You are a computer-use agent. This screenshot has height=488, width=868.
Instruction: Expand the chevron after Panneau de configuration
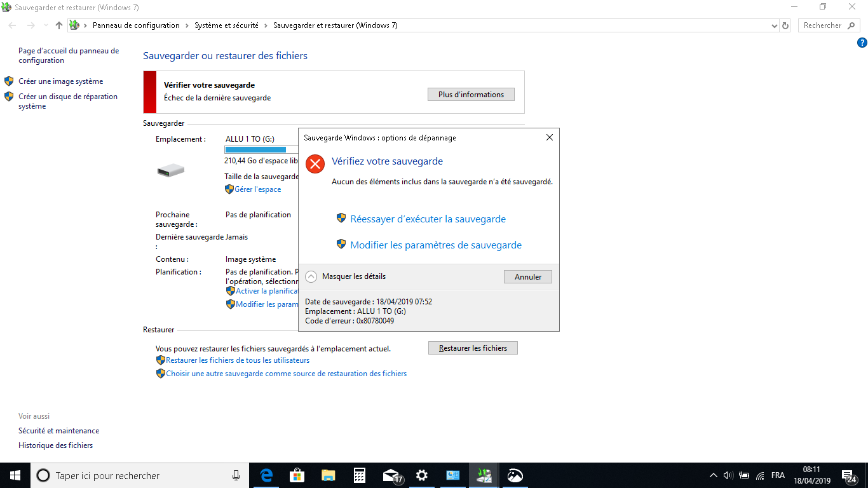[187, 25]
